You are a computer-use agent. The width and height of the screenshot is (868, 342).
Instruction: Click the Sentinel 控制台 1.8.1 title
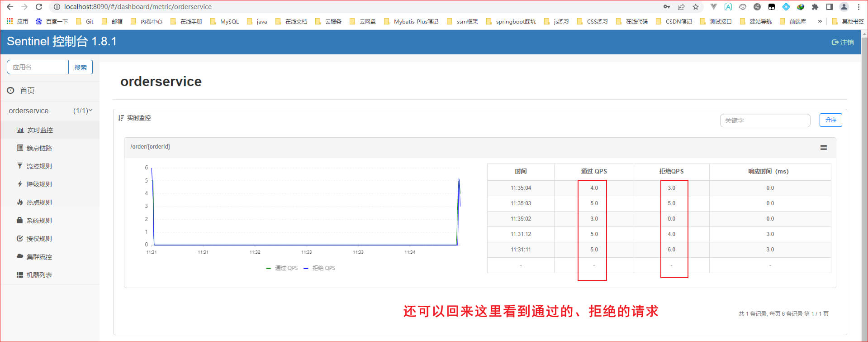tap(62, 41)
